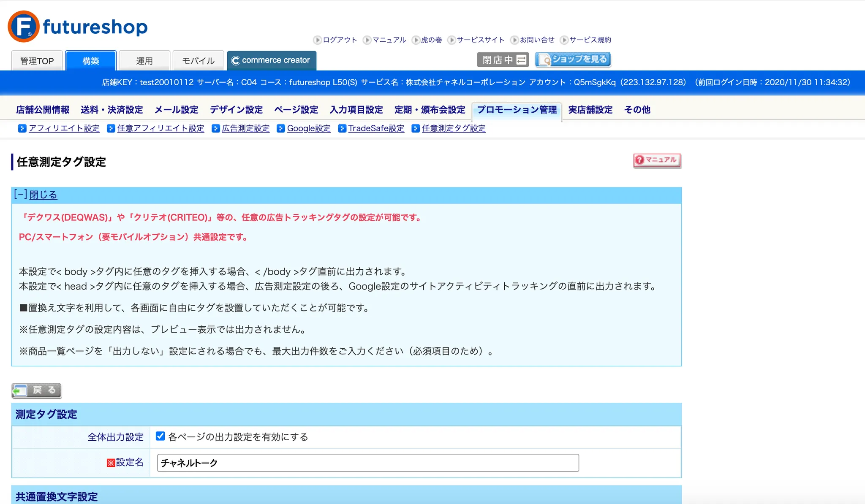Switch to the 運用 tab
The height and width of the screenshot is (504, 865).
(x=144, y=61)
